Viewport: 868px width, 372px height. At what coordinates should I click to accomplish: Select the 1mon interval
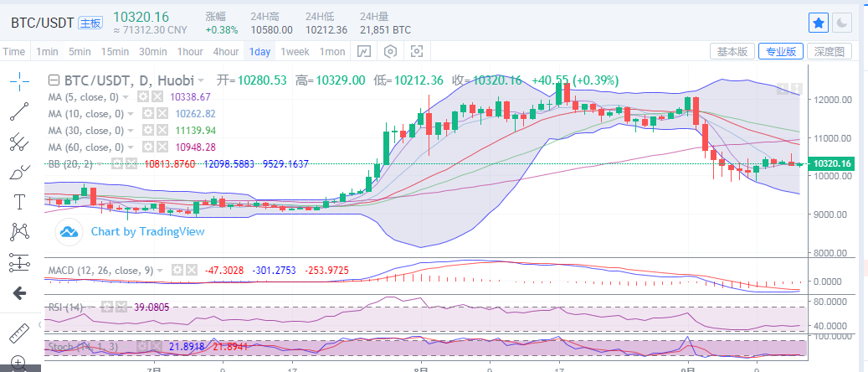pos(332,52)
